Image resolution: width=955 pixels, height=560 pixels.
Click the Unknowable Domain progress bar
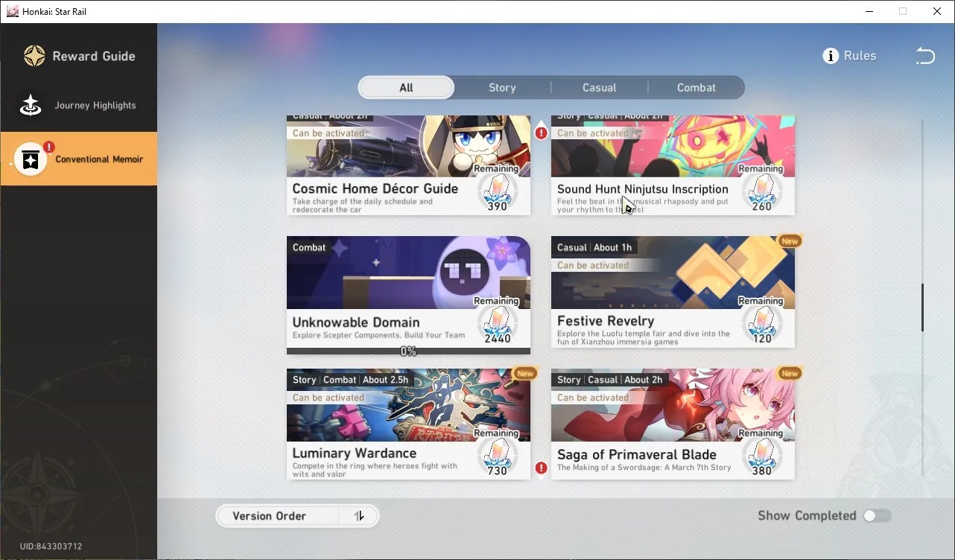click(408, 351)
